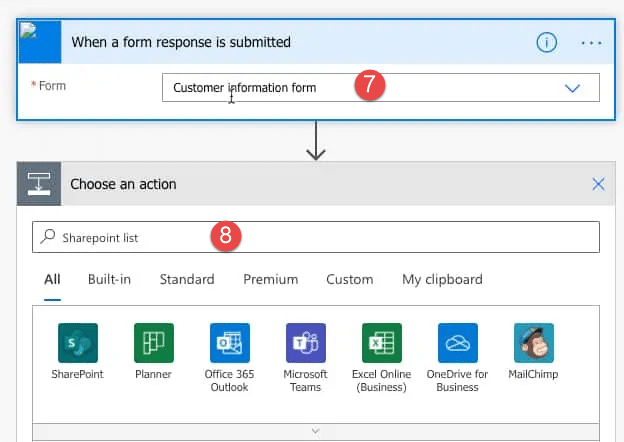The height and width of the screenshot is (442, 624).
Task: Expand more connectors with bottom chevron
Action: coord(316,431)
